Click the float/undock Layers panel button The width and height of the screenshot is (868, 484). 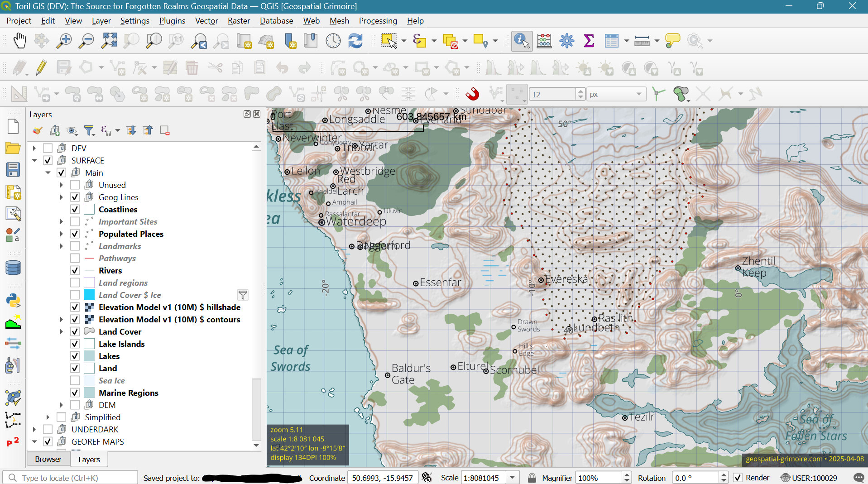[247, 114]
